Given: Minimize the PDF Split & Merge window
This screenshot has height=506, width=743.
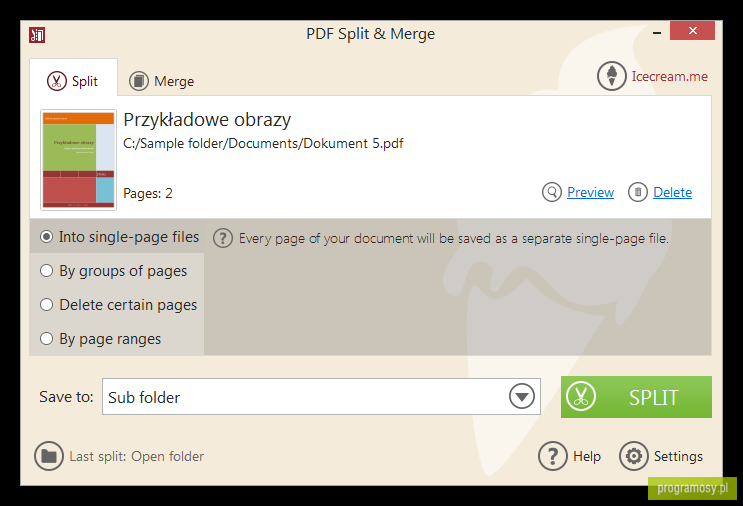Looking at the screenshot, I should point(657,33).
